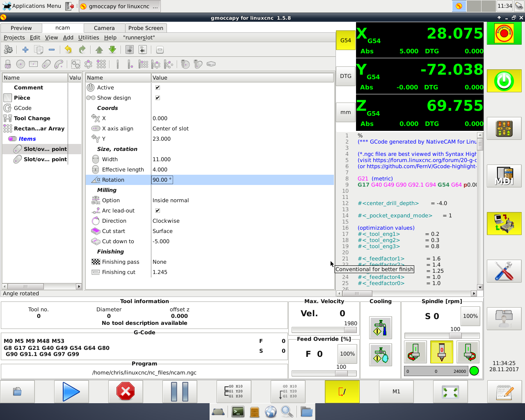This screenshot has height=420, width=525.
Task: Stop the spindle yellow button
Action: (442, 352)
